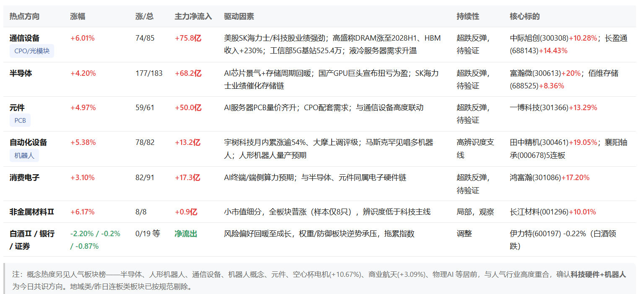Select the 白酒Ⅱ / 银行 / 证券 cell

(x=32, y=240)
